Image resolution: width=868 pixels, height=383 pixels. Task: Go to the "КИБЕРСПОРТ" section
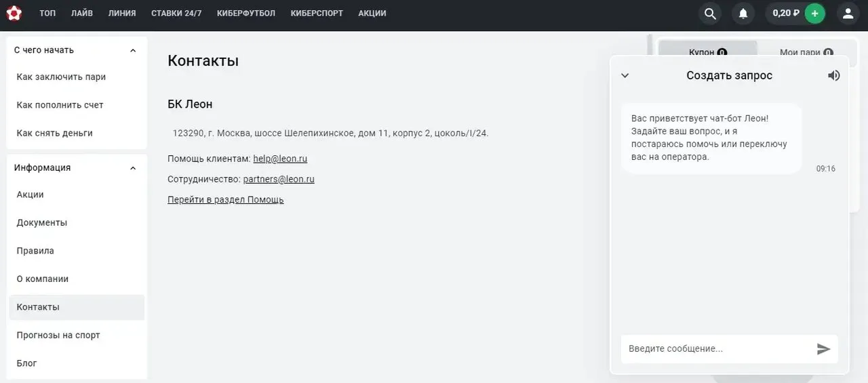pyautogui.click(x=317, y=14)
